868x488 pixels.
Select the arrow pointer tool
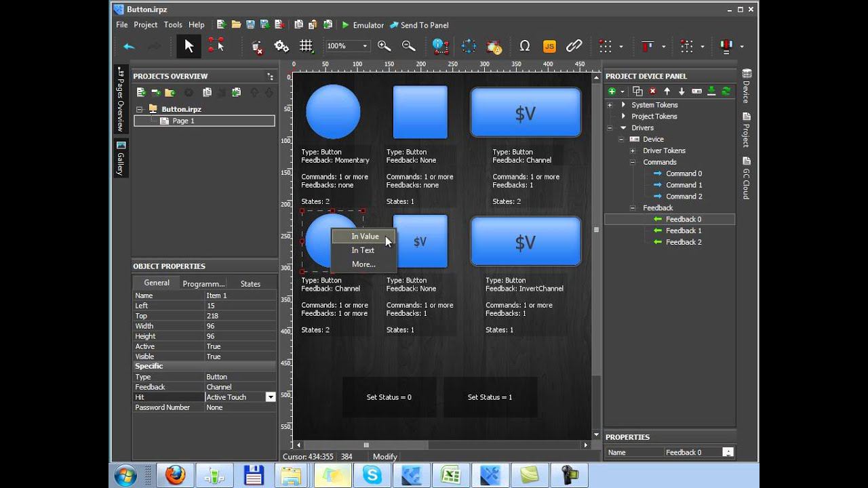tap(189, 46)
